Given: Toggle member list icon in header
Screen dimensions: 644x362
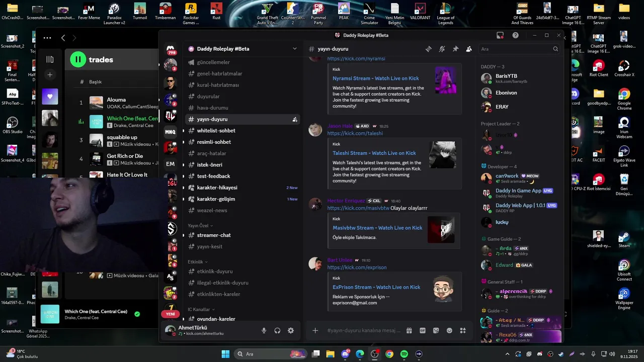Looking at the screenshot, I should (469, 49).
